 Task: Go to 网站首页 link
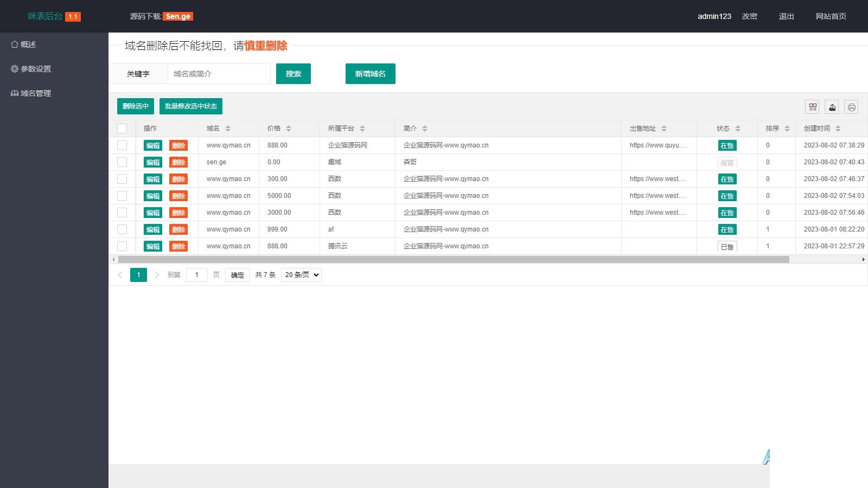pos(831,16)
